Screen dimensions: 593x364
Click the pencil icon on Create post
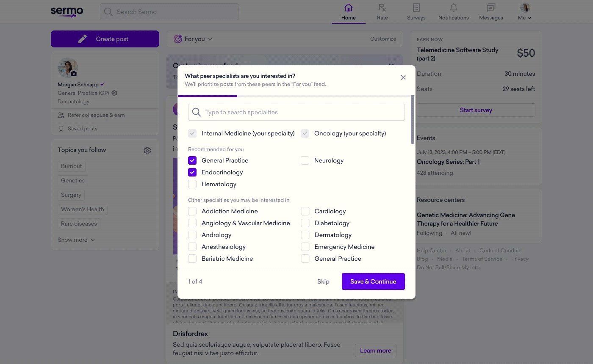coord(83,39)
